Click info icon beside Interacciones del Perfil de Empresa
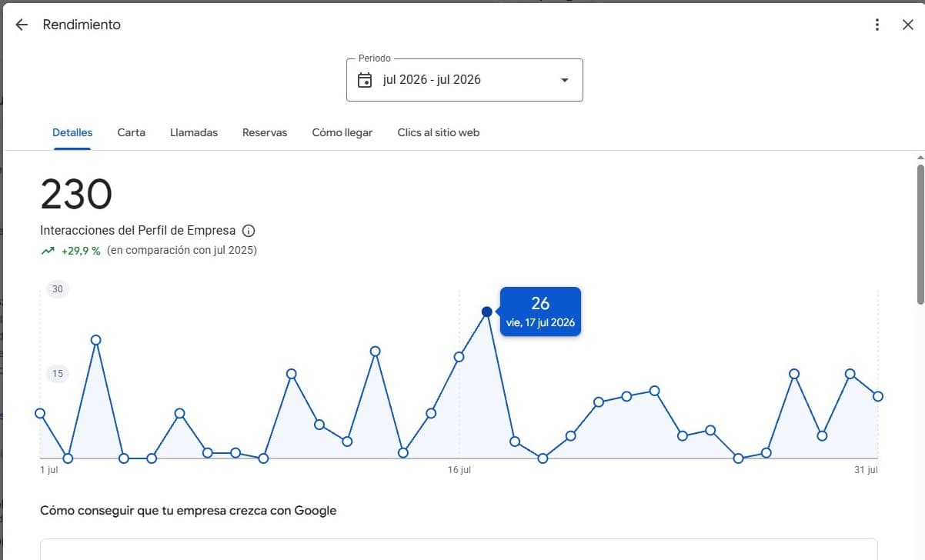The width and height of the screenshot is (925, 560). coord(249,231)
